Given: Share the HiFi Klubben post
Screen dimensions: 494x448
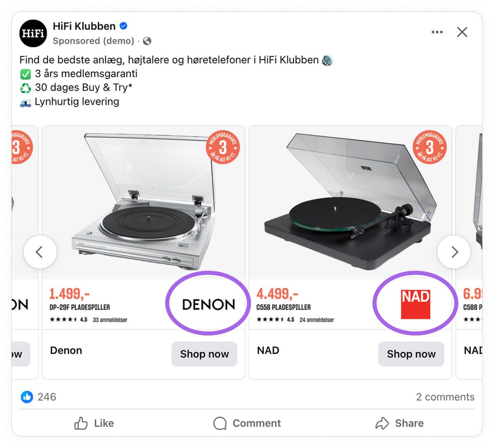Looking at the screenshot, I should point(399,423).
